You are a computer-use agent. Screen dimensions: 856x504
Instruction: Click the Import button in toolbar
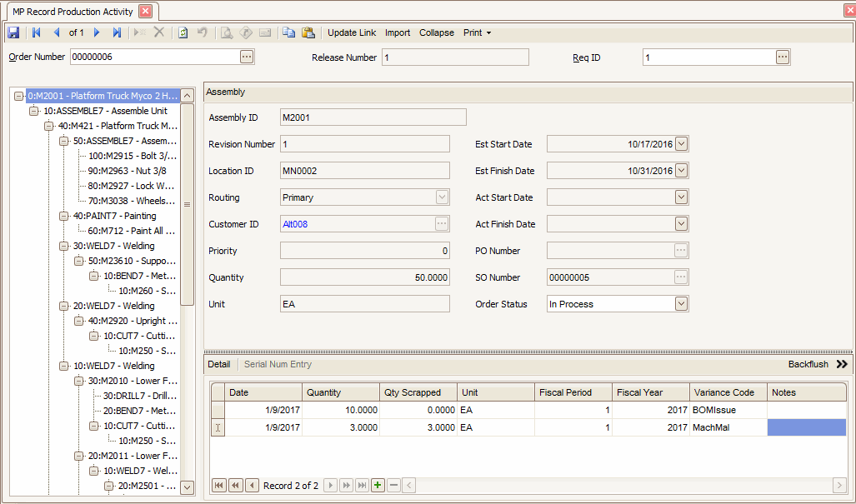[397, 32]
